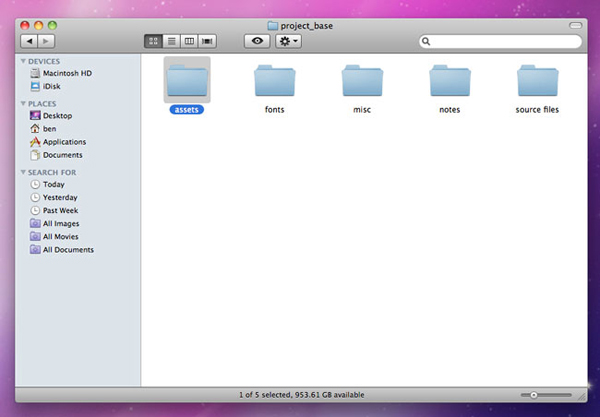Click the project_base title folder icon
The height and width of the screenshot is (417, 600).
[272, 26]
